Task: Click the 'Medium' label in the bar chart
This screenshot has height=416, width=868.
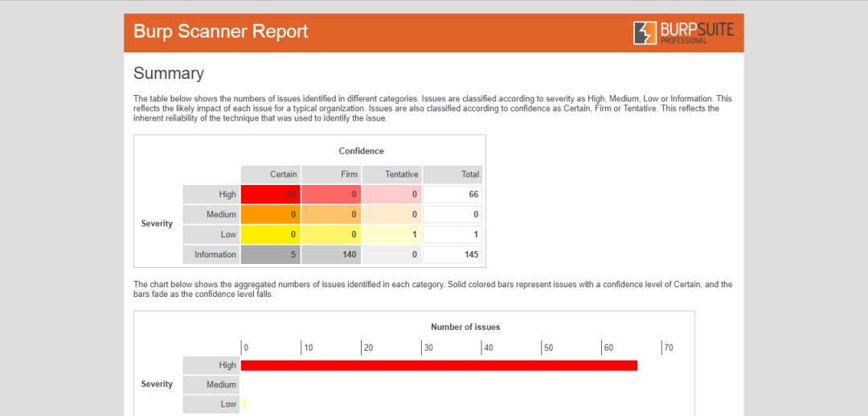Action: [x=211, y=385]
